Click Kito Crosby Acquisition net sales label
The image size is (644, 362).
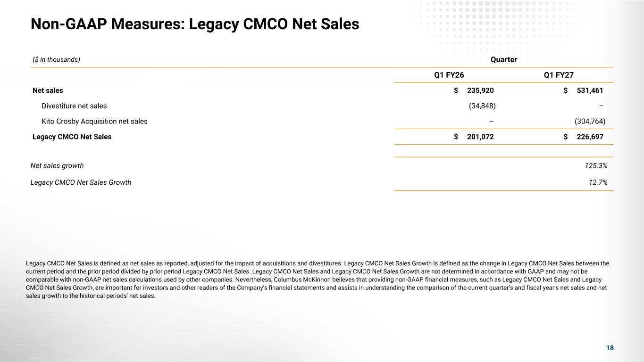[x=94, y=121]
